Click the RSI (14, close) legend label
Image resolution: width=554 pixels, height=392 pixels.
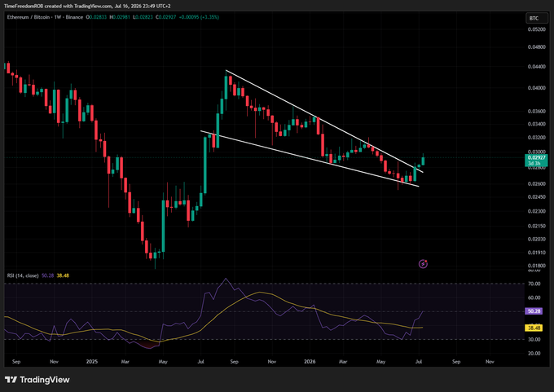tap(23, 275)
